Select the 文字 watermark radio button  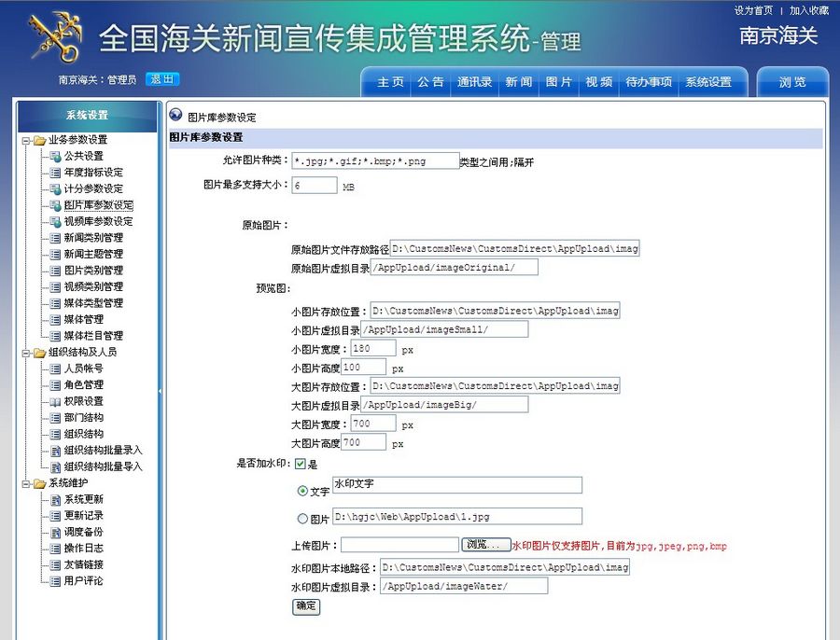pyautogui.click(x=302, y=491)
